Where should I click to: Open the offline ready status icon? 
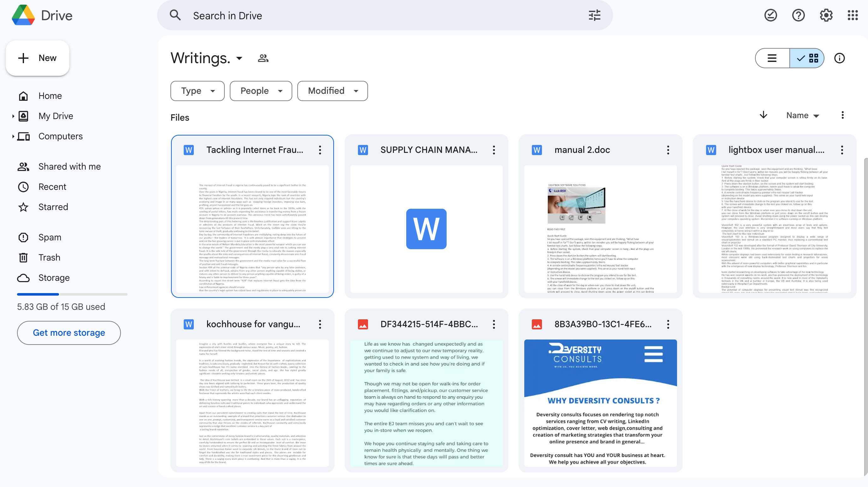pyautogui.click(x=770, y=15)
